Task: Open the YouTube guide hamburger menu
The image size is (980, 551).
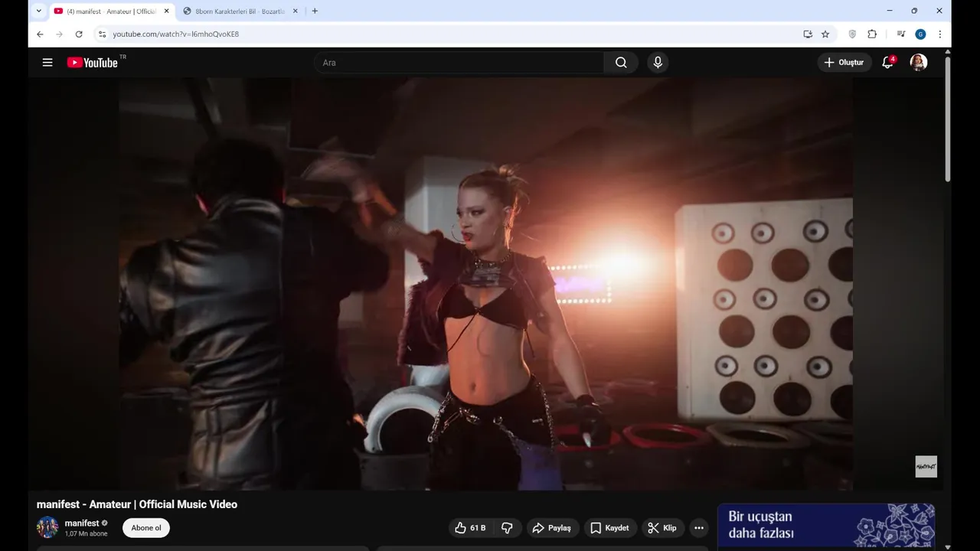Action: pos(47,63)
